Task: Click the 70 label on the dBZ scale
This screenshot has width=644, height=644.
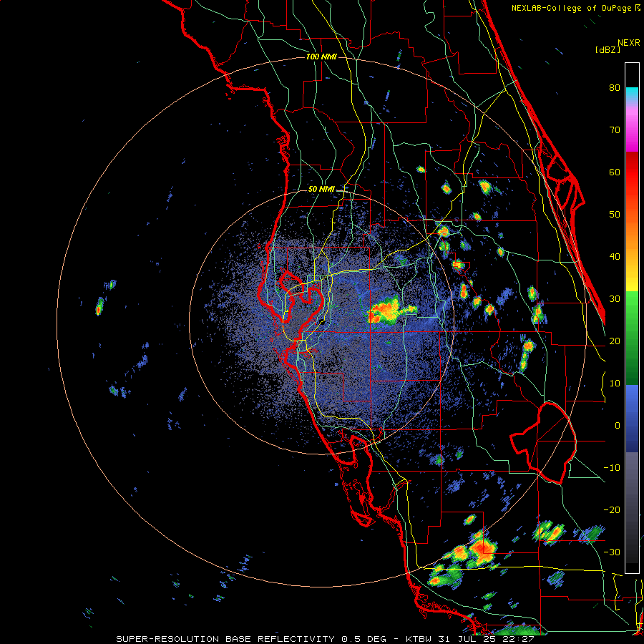Action: [615, 130]
